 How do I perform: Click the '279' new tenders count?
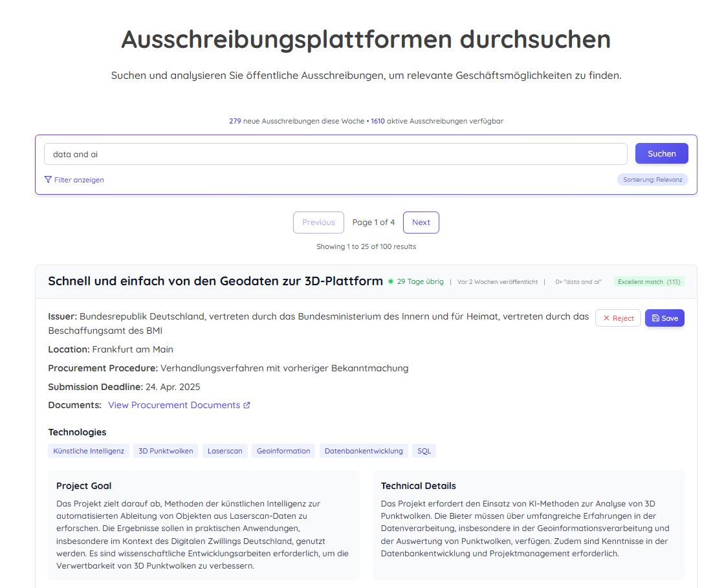click(235, 121)
